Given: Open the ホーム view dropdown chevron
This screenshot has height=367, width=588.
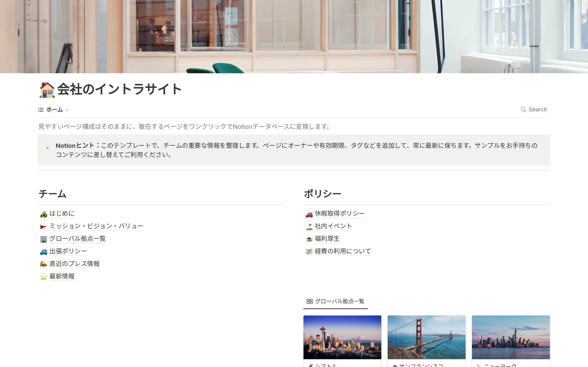Looking at the screenshot, I should [67, 110].
